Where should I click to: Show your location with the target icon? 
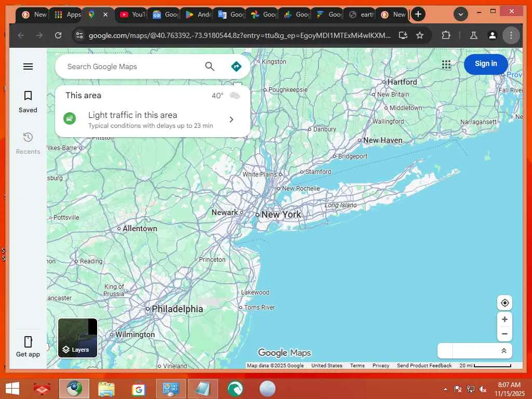504,303
